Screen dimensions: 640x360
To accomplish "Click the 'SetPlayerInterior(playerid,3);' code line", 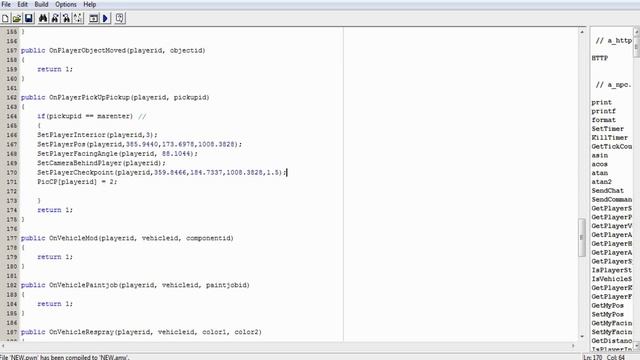I will coord(97,135).
